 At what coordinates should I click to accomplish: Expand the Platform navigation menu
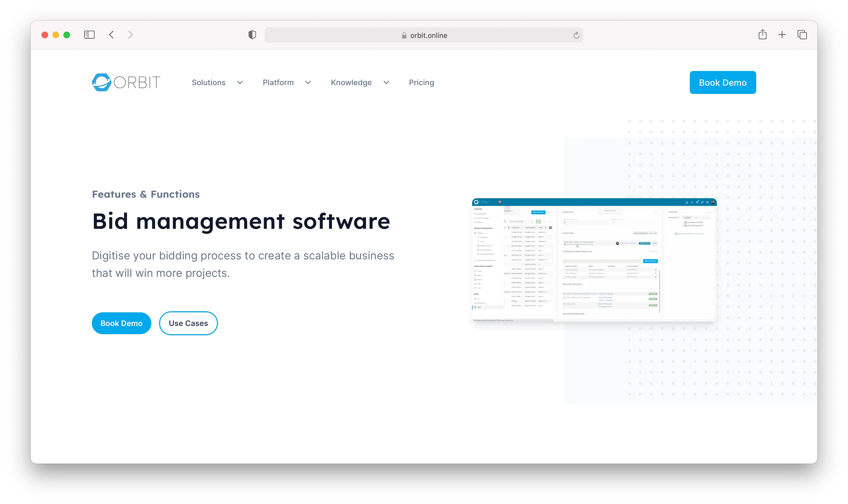[278, 82]
